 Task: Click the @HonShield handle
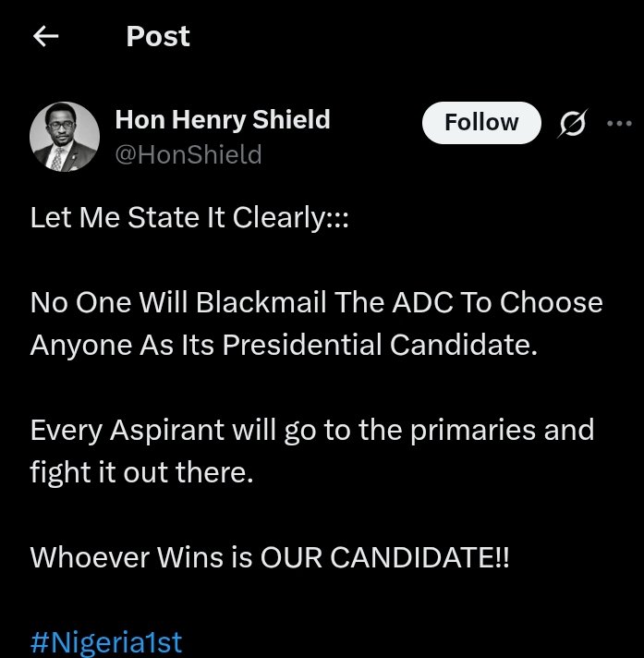click(x=188, y=154)
